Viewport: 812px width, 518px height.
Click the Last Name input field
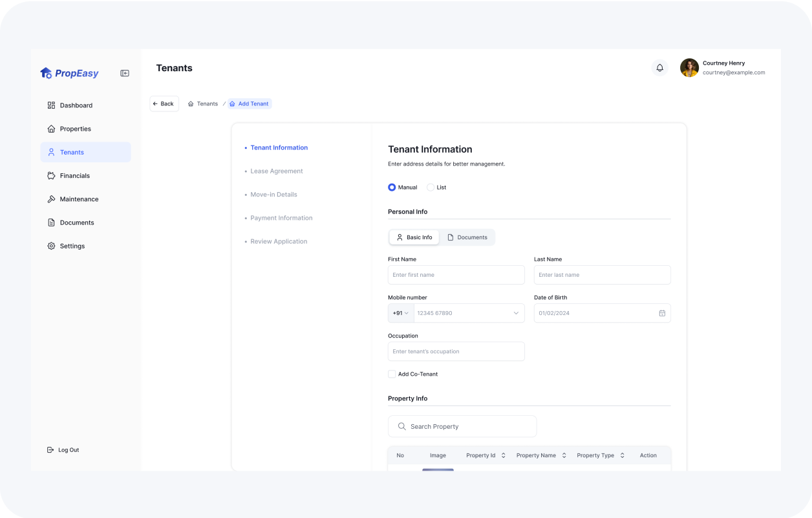pyautogui.click(x=603, y=275)
